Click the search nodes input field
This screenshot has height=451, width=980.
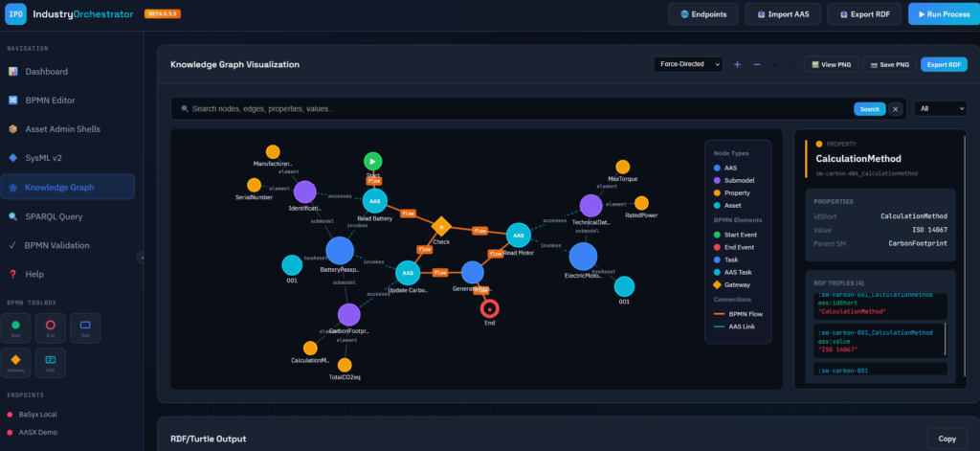tap(517, 109)
